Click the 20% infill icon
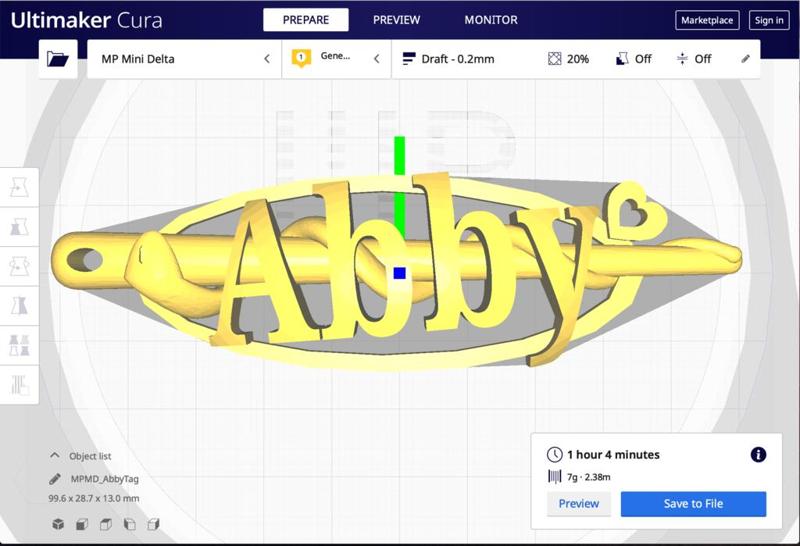The width and height of the screenshot is (800, 546). (555, 59)
